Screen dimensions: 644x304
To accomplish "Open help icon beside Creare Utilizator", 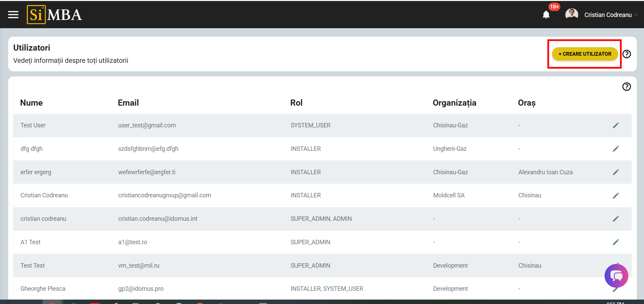I will (x=627, y=54).
